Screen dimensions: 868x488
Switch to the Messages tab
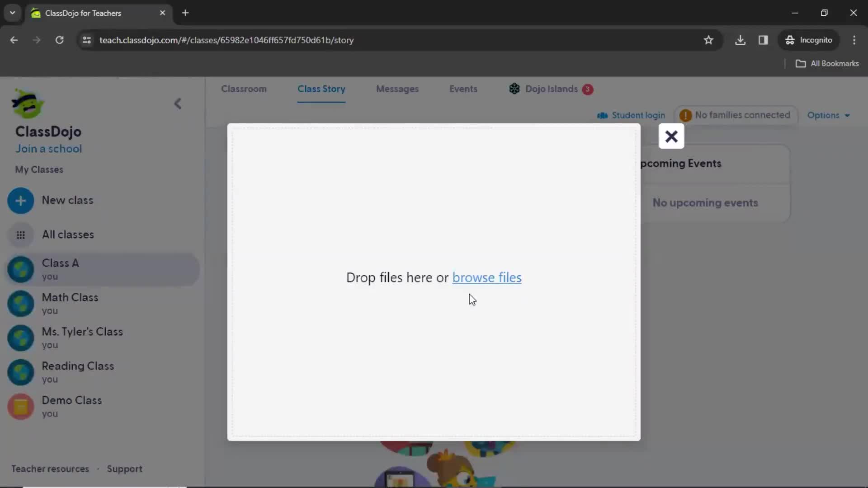(x=397, y=89)
